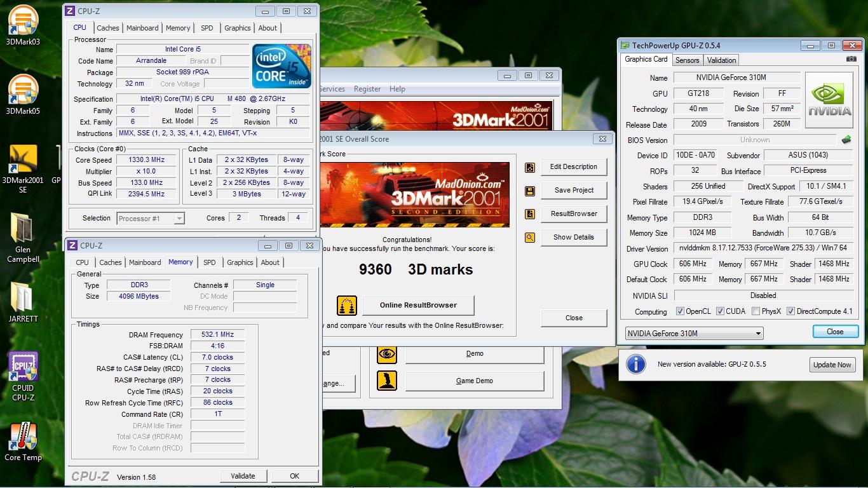
Task: Click the Validate button in CPU-Z
Action: (x=243, y=476)
